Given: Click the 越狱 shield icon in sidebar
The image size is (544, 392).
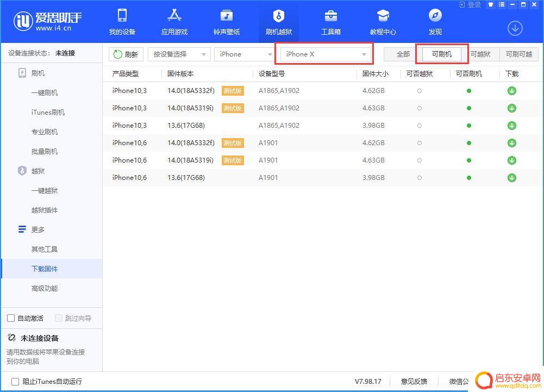Looking at the screenshot, I should pyautogui.click(x=22, y=171).
